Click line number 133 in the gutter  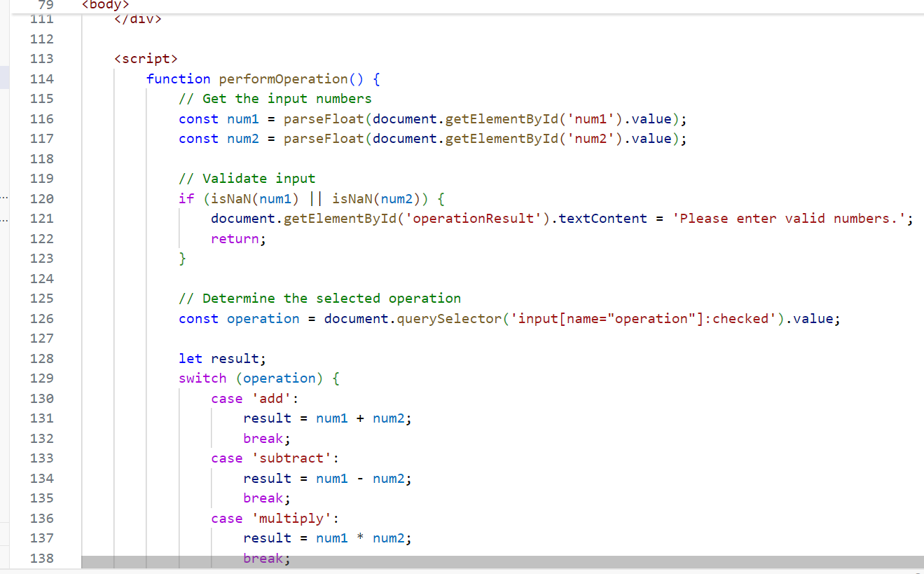(42, 458)
